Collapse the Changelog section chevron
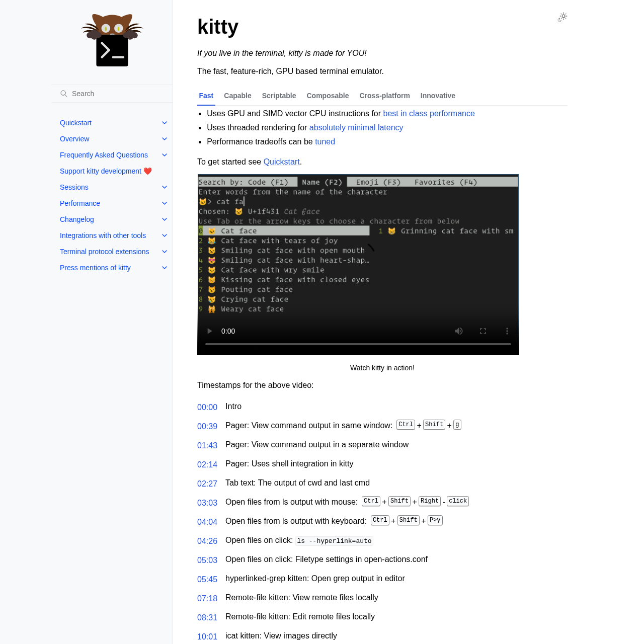Image resolution: width=644 pixels, height=644 pixels. tap(164, 219)
